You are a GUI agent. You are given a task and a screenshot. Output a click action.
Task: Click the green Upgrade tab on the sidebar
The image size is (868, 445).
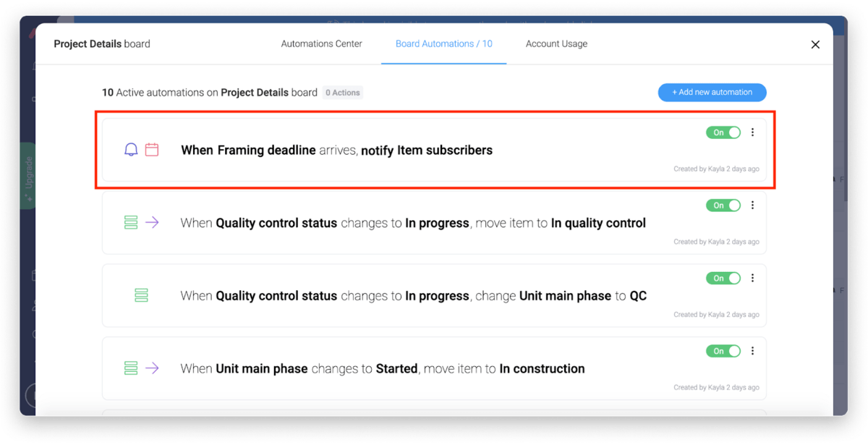(x=29, y=175)
